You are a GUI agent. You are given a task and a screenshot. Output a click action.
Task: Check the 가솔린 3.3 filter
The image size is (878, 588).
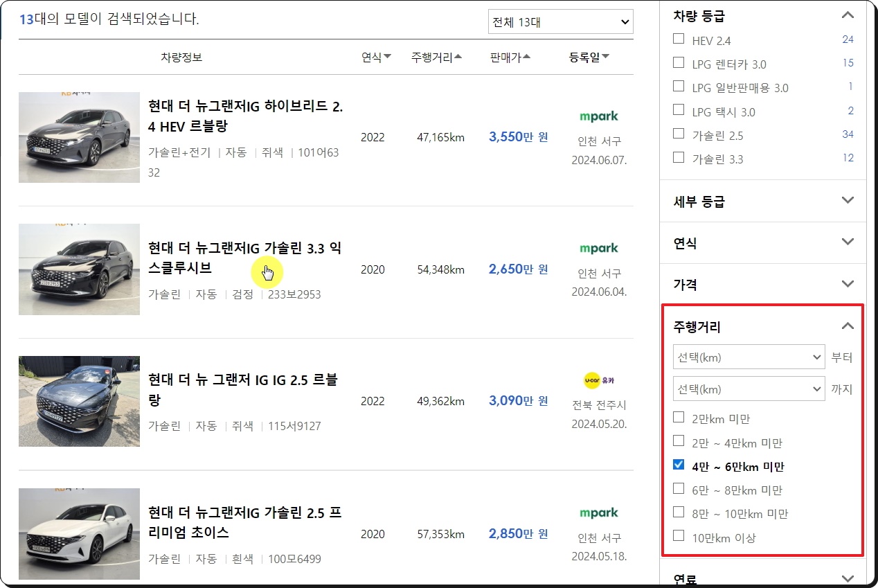click(679, 158)
